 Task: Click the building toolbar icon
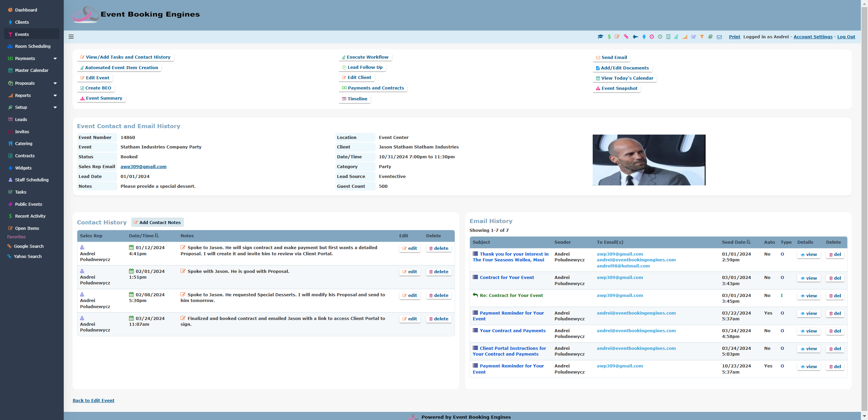pos(668,37)
